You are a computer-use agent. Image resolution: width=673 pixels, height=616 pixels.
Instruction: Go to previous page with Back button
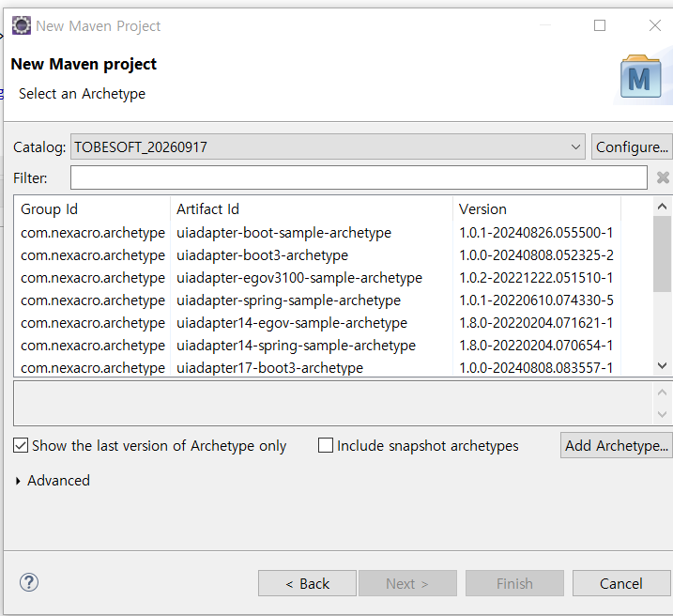[307, 583]
